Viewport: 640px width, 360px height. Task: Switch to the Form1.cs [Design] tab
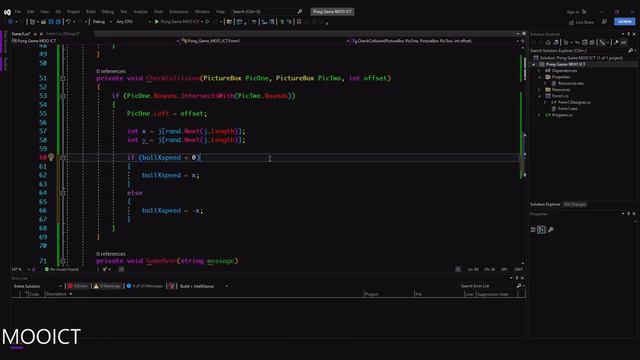[x=63, y=34]
